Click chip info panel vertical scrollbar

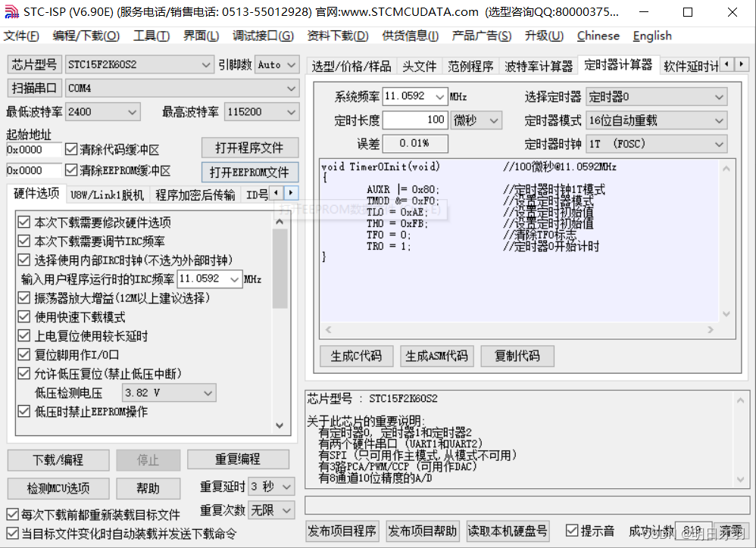741,439
